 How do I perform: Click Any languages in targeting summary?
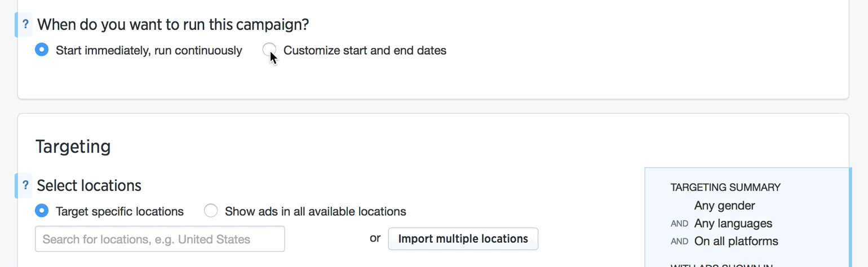(733, 224)
